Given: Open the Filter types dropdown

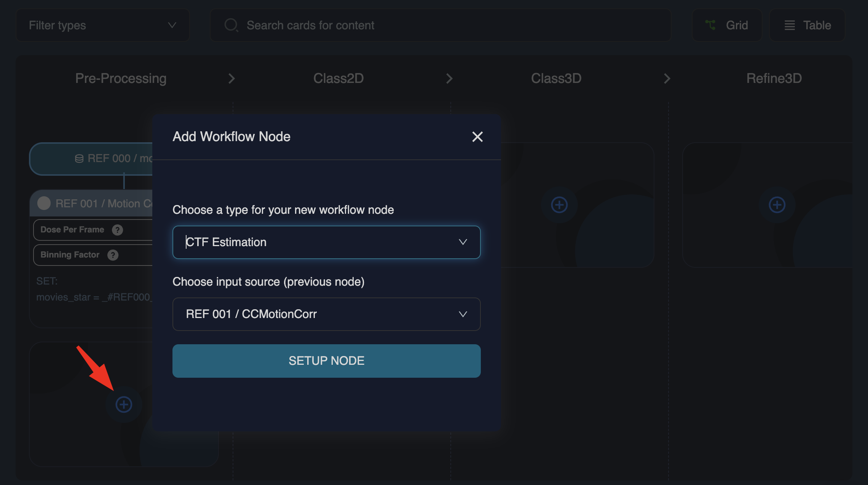Looking at the screenshot, I should pyautogui.click(x=102, y=25).
